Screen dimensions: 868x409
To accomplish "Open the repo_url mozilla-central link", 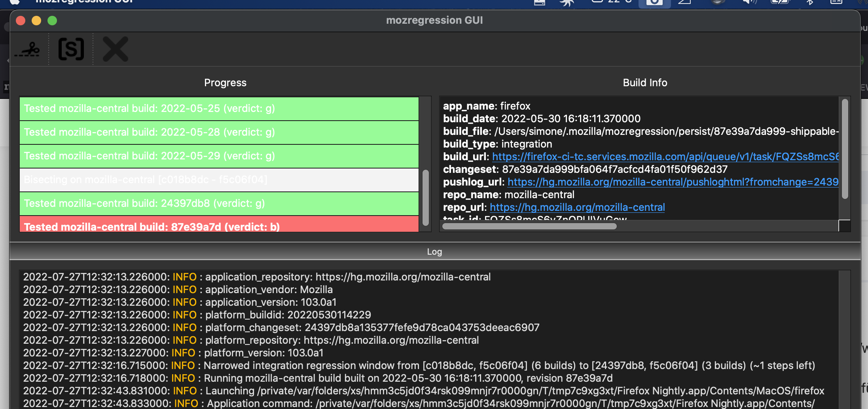I will pos(577,207).
